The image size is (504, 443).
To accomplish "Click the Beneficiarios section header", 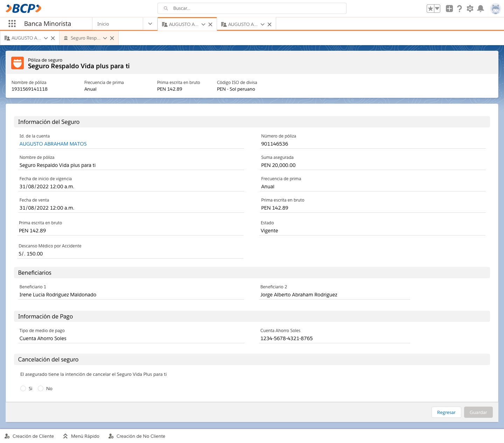I will pos(252,273).
